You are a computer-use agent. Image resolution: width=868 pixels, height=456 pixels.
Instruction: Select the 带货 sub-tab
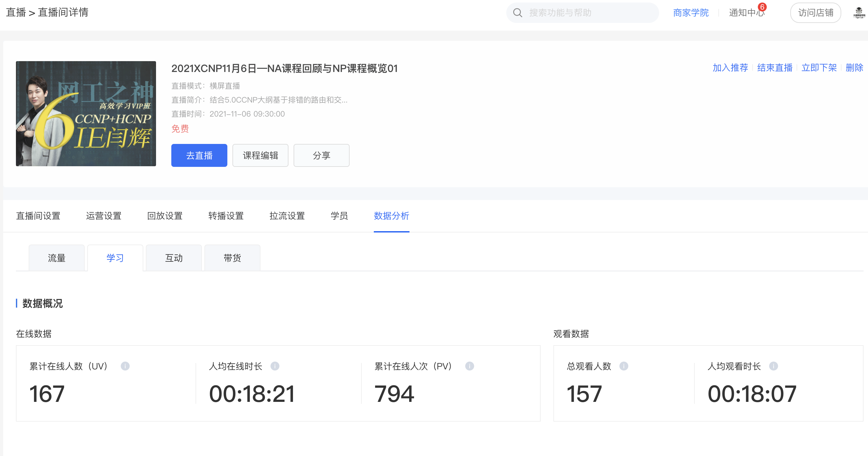tap(232, 258)
